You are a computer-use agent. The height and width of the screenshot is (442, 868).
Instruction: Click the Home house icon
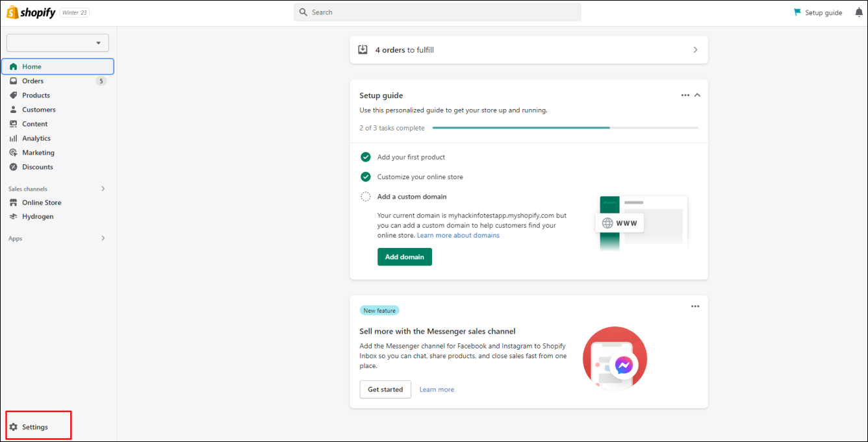coord(13,66)
